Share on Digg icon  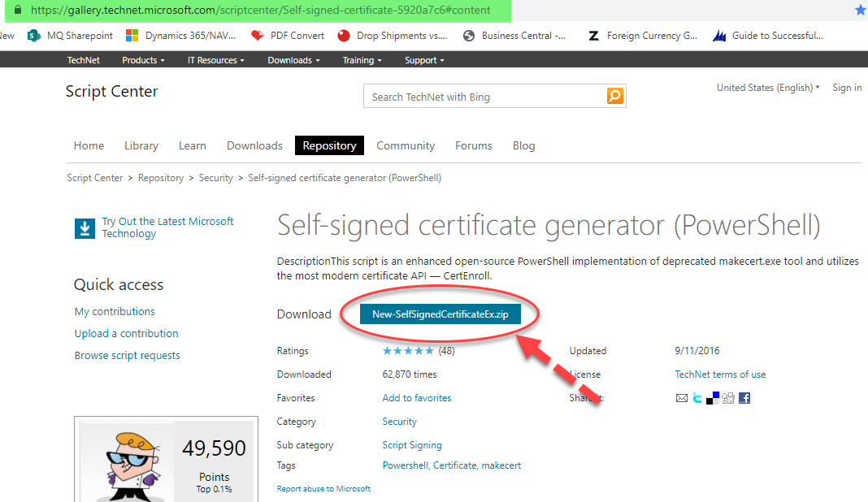(728, 398)
